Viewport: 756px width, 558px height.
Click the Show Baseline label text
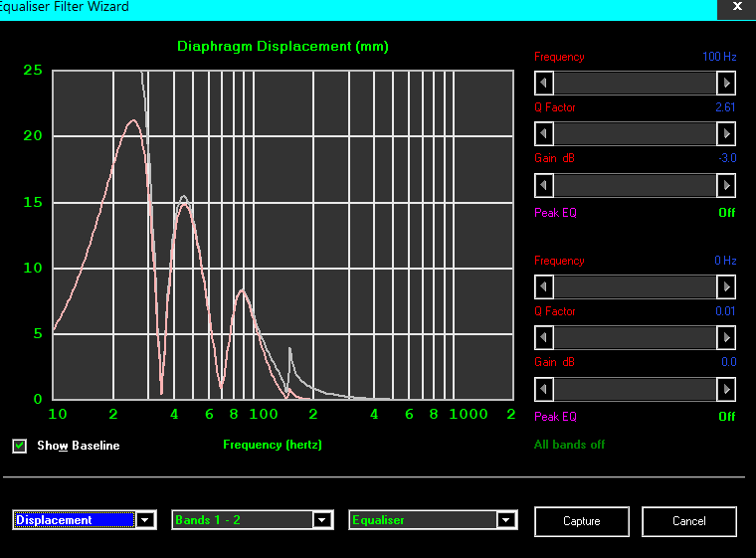pyautogui.click(x=79, y=446)
